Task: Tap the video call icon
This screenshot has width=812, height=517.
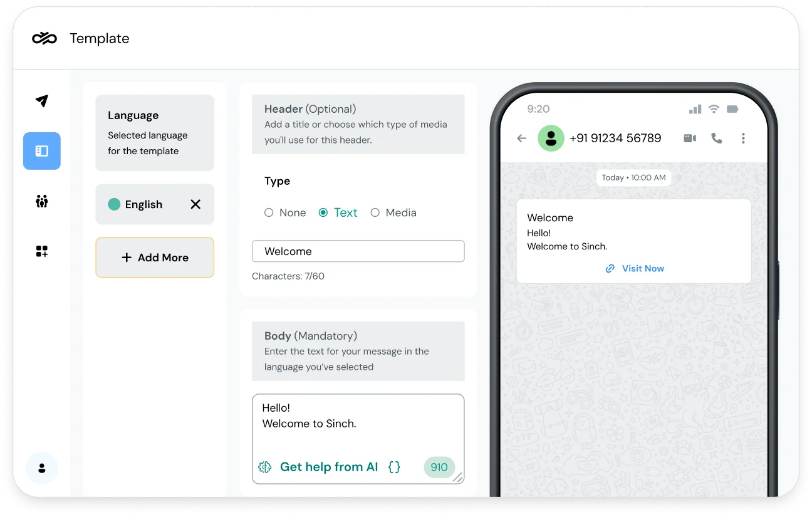Action: click(x=690, y=138)
